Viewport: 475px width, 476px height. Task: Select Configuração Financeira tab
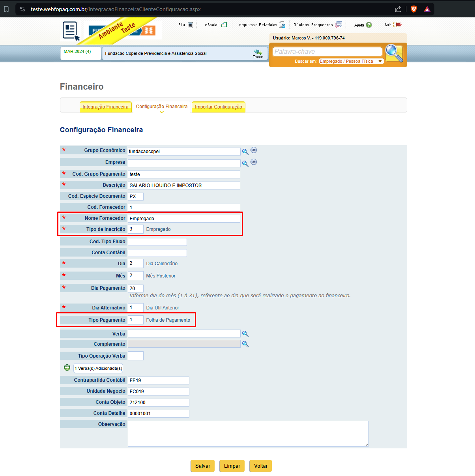tap(162, 107)
